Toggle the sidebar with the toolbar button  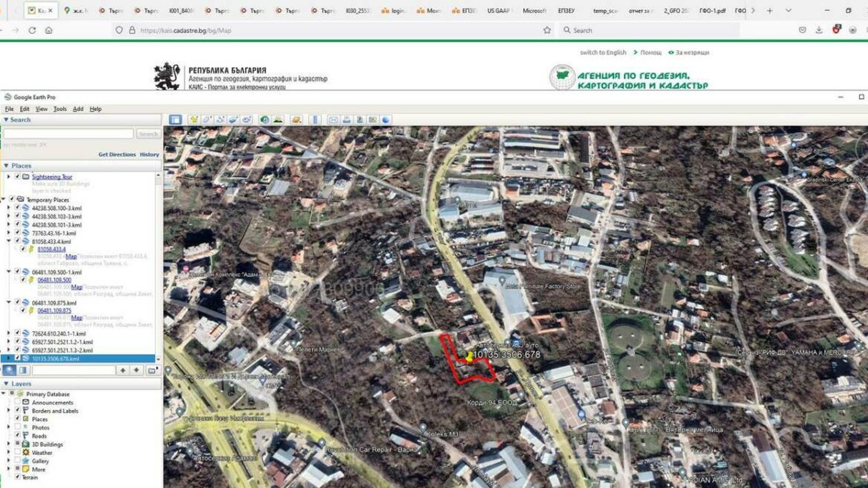click(x=175, y=120)
